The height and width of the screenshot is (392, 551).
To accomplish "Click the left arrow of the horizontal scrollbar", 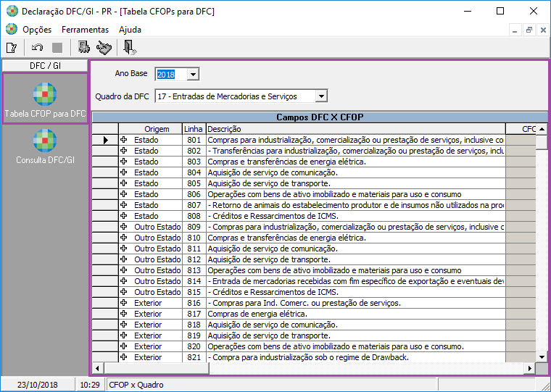I will (98, 369).
